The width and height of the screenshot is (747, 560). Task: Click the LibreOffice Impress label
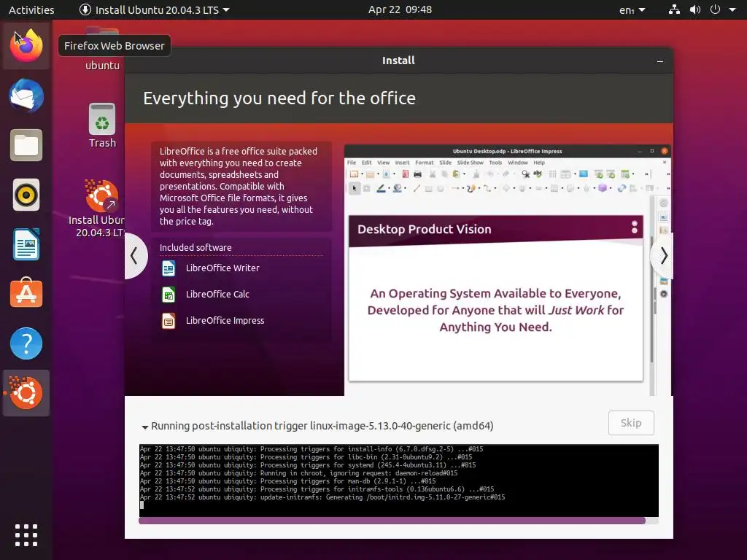coord(225,321)
